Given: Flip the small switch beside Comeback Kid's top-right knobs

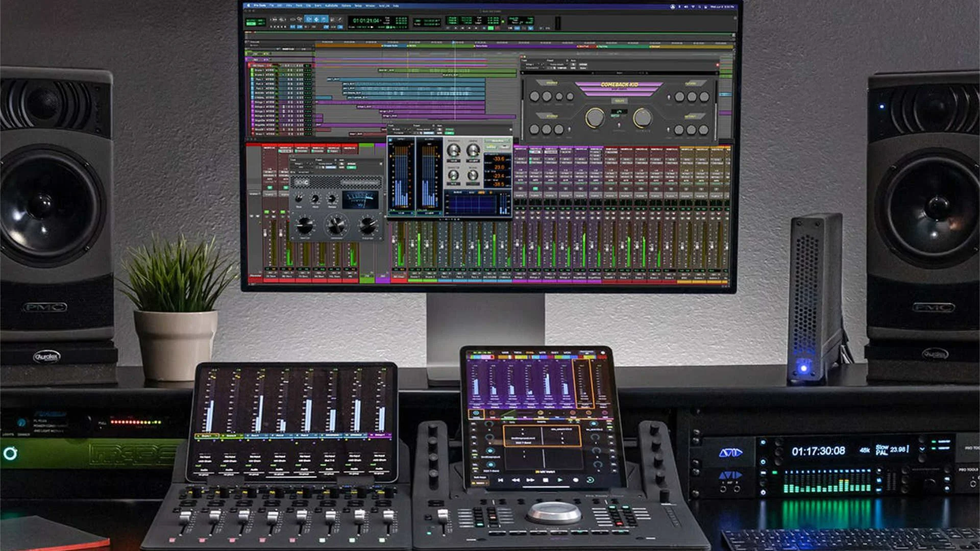Looking at the screenshot, I should 669,96.
